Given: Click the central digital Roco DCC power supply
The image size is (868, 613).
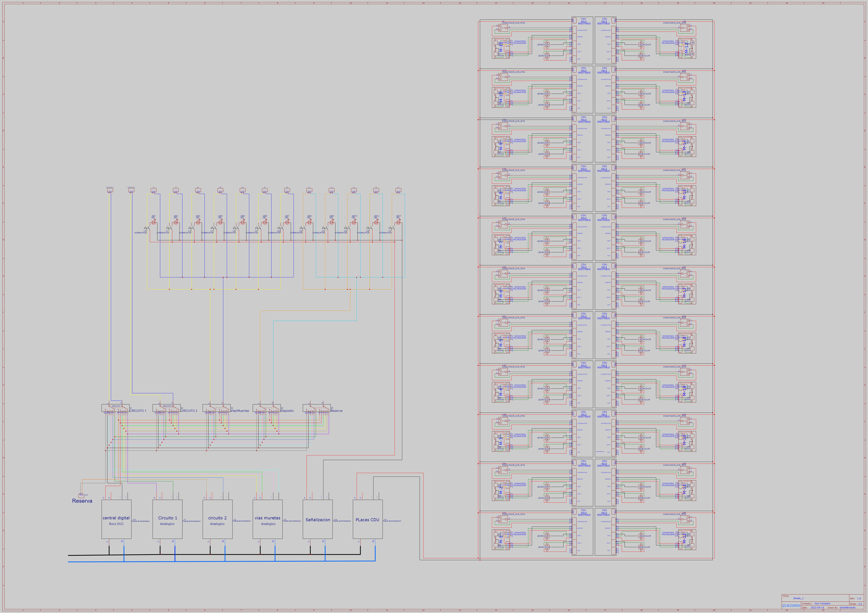Looking at the screenshot, I should click(116, 519).
